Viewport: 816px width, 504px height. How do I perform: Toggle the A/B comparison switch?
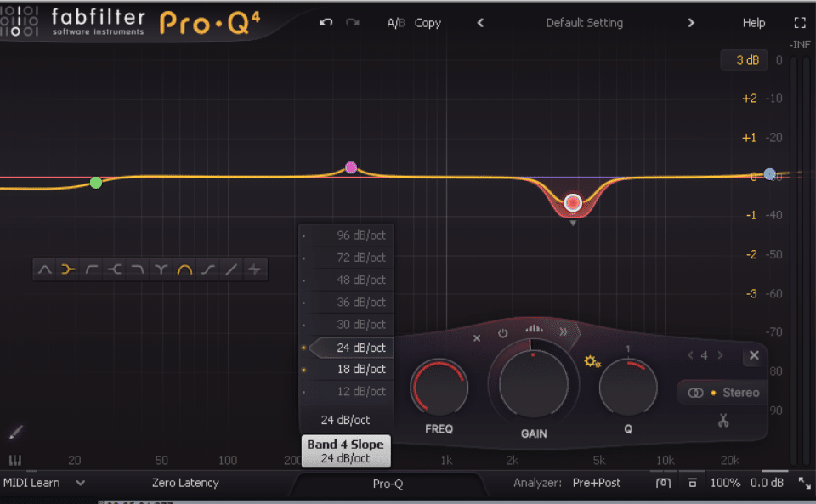click(395, 23)
